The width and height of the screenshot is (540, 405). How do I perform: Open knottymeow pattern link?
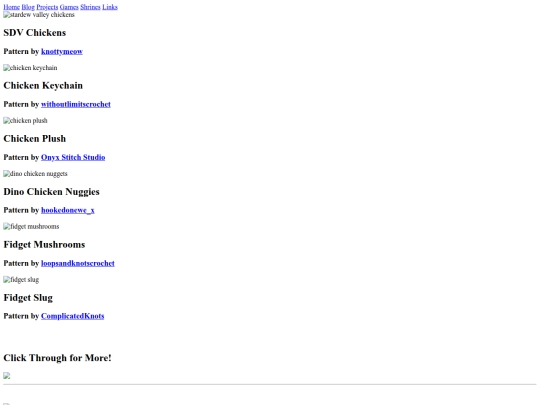(62, 51)
